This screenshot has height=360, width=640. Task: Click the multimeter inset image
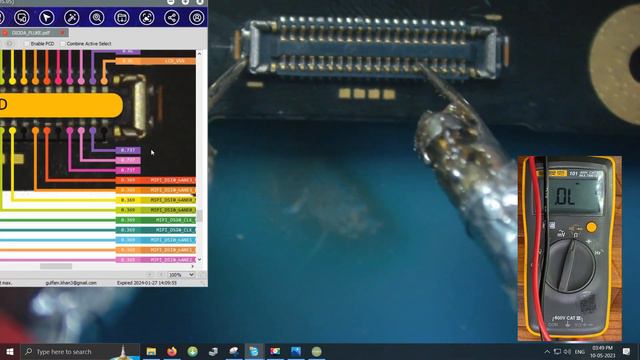[x=569, y=248]
